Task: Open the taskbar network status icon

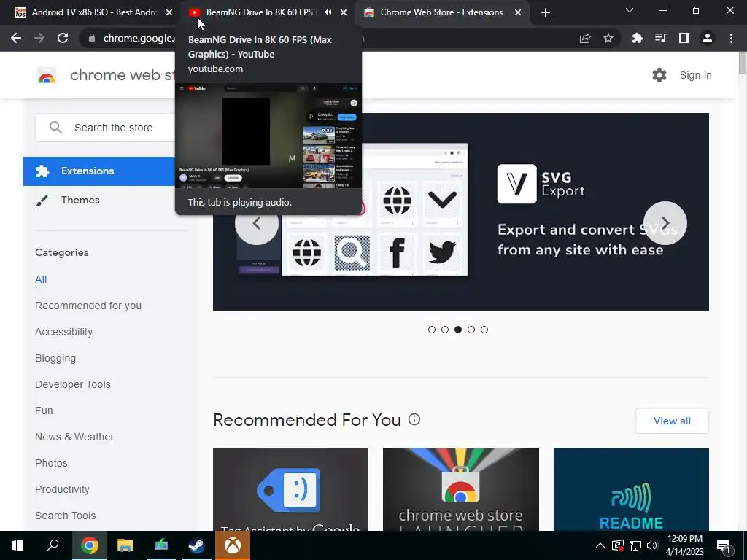Action: click(x=635, y=545)
